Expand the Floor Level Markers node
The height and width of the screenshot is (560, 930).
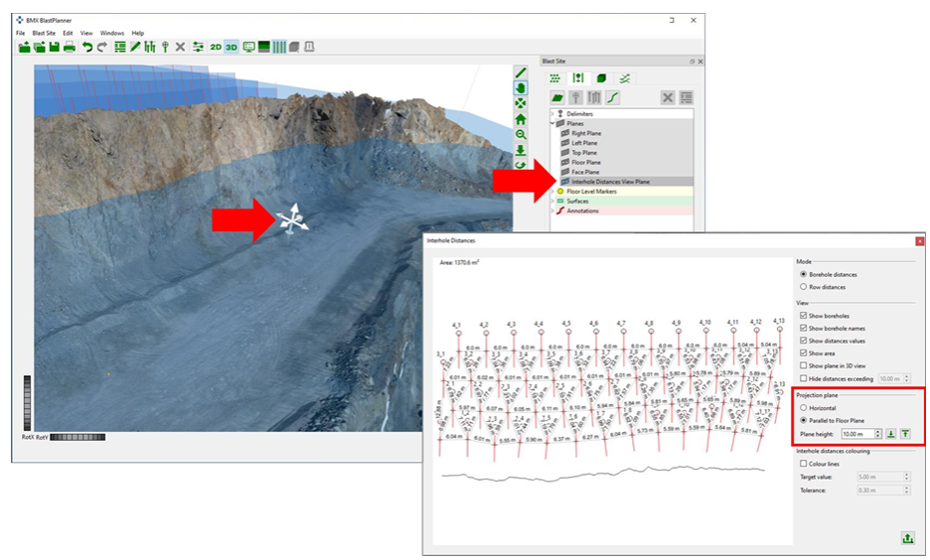[552, 191]
